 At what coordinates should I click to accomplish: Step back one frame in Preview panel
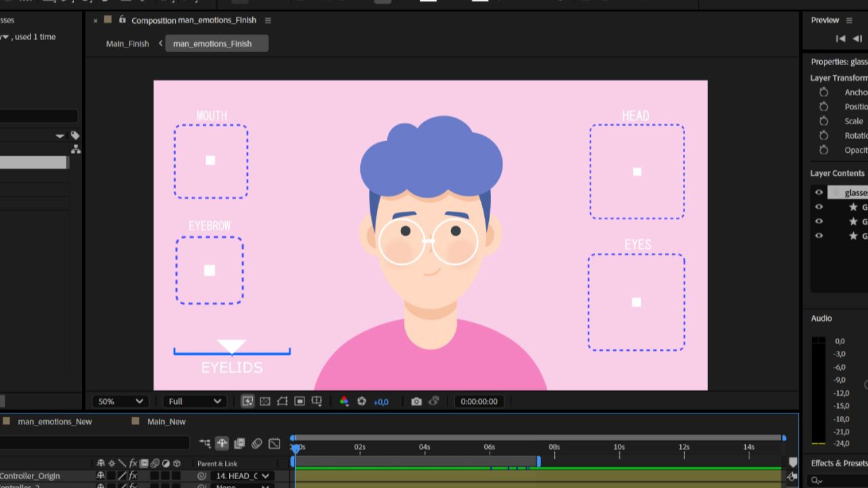[856, 39]
